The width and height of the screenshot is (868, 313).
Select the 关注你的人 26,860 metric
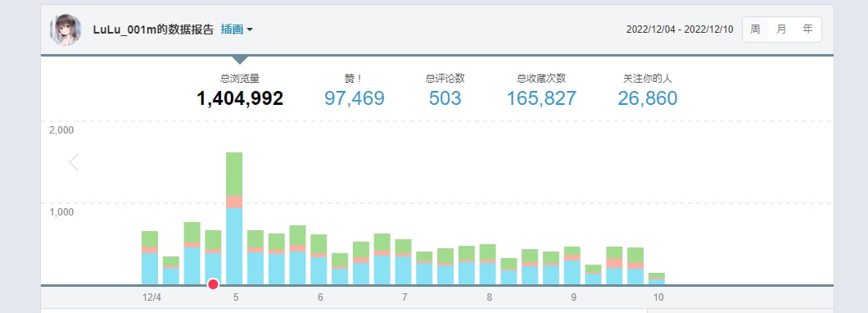[x=648, y=90]
